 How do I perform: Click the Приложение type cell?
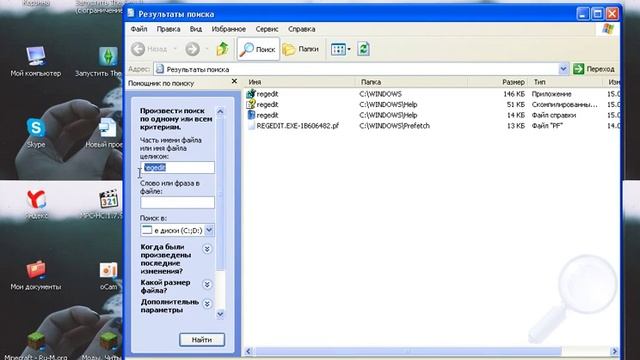[x=551, y=94]
